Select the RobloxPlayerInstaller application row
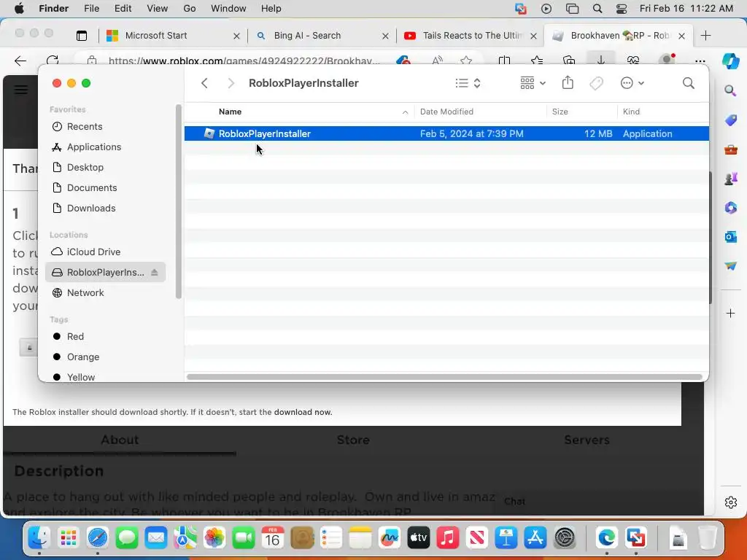 446,134
